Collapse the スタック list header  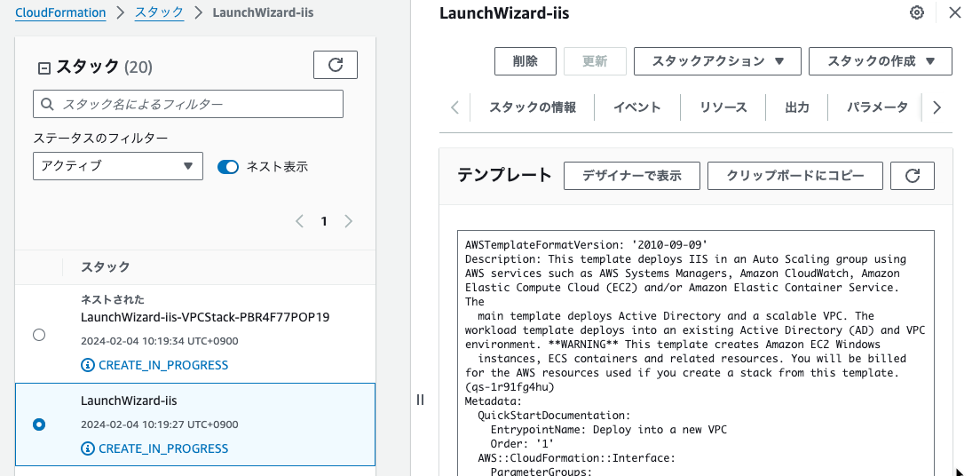43,68
